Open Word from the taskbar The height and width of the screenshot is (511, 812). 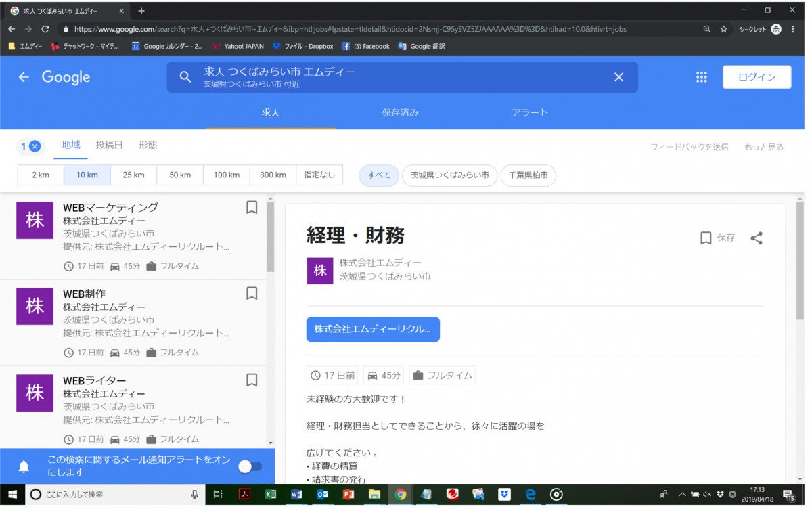(296, 495)
